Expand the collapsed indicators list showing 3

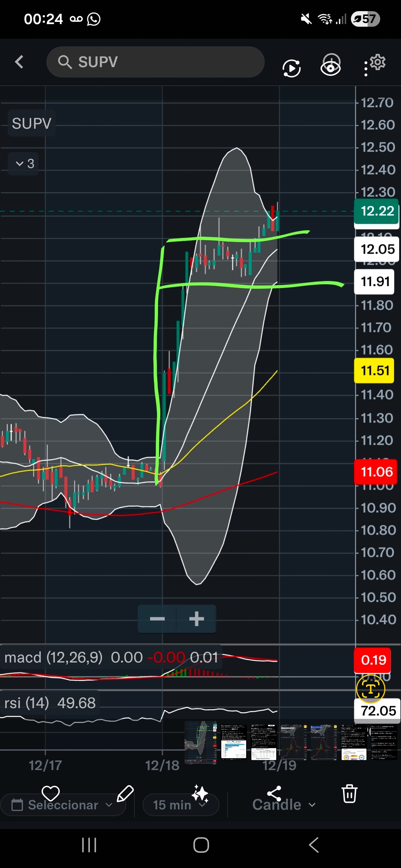click(25, 164)
